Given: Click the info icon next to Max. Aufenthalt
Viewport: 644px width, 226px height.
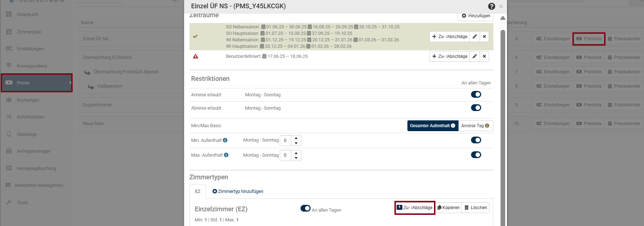Looking at the screenshot, I should click(226, 155).
